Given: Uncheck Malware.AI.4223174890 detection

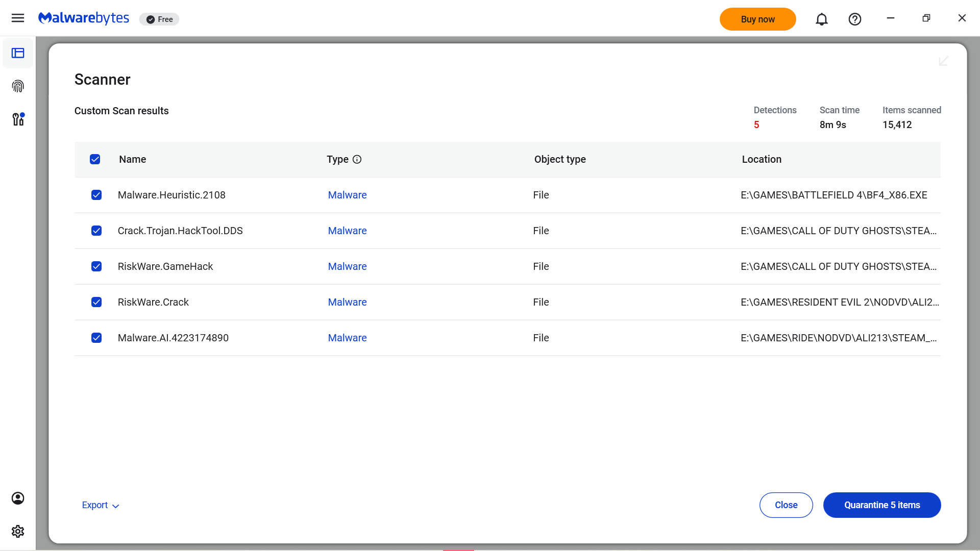Looking at the screenshot, I should pos(96,338).
